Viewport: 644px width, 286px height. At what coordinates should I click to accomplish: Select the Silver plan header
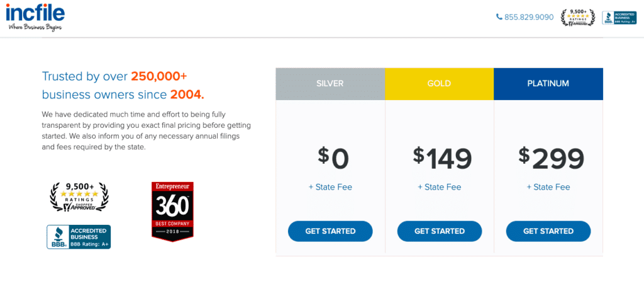click(x=330, y=84)
